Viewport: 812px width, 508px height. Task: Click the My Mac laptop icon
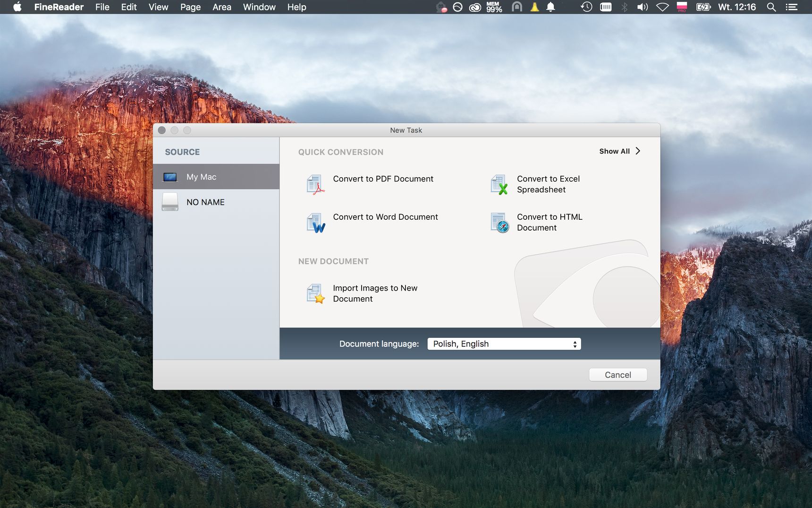point(170,177)
